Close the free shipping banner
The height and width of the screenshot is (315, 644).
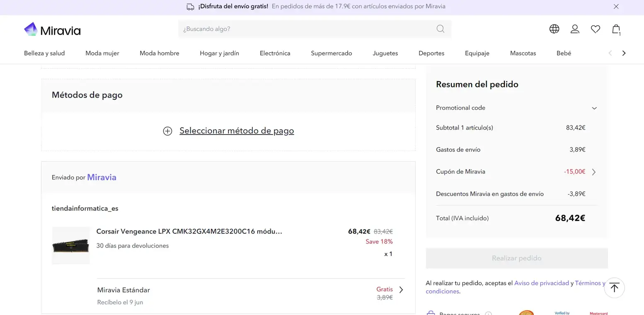pyautogui.click(x=616, y=7)
